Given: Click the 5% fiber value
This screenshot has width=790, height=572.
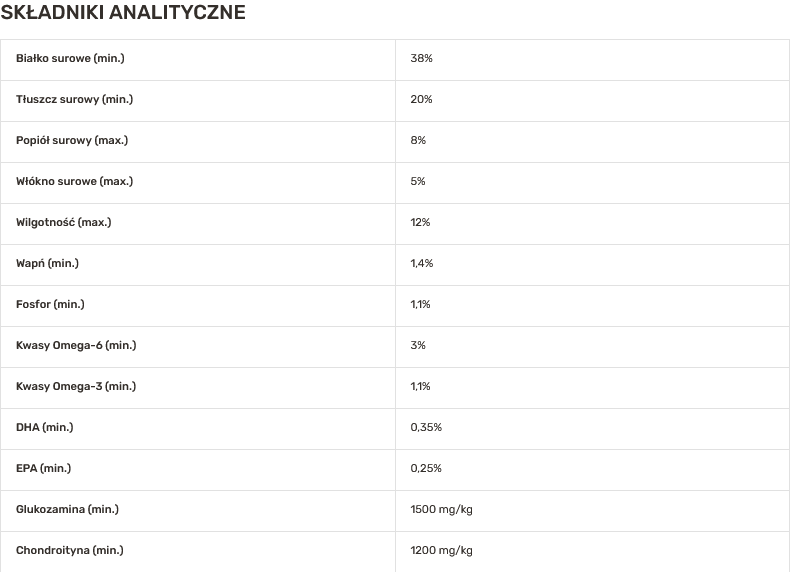Looking at the screenshot, I should tap(418, 182).
